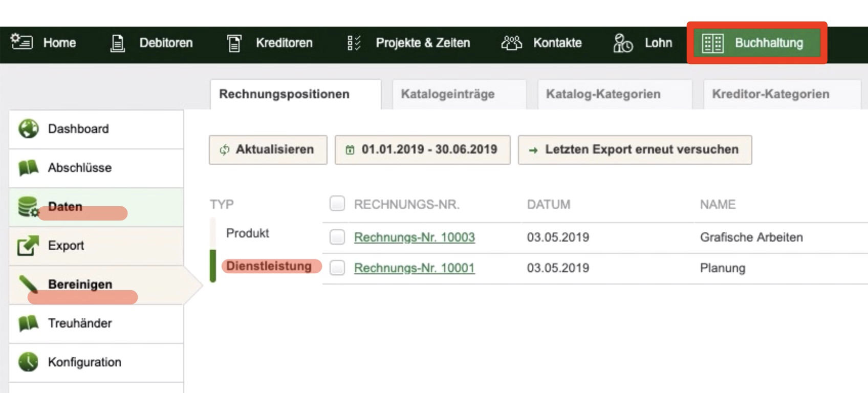This screenshot has height=393, width=868.
Task: Click Letzten Export erneut versuchen
Action: 635,149
